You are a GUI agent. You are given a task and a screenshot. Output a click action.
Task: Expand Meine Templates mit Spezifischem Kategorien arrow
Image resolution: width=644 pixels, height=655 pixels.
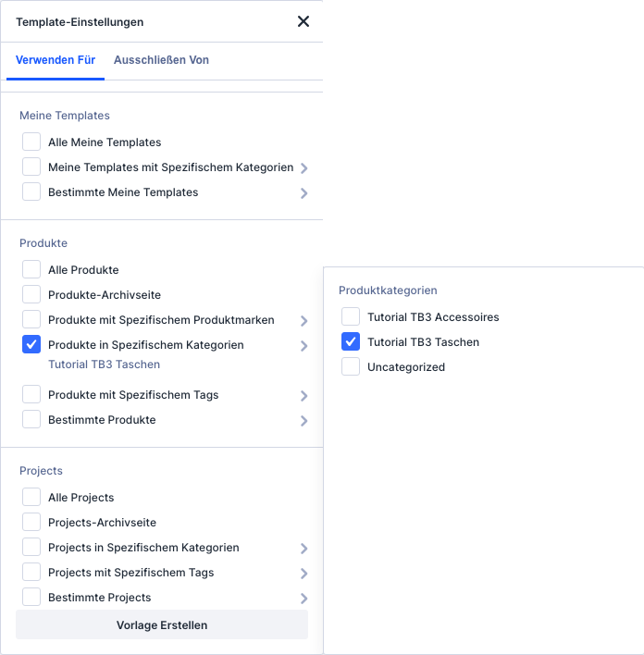[x=304, y=168]
